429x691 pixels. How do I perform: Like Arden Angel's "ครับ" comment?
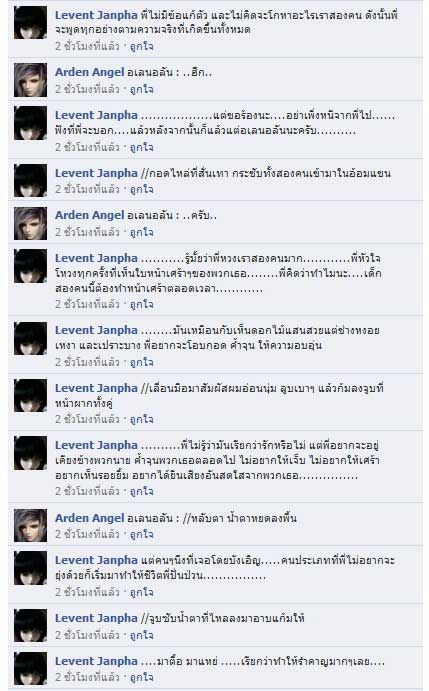[142, 232]
